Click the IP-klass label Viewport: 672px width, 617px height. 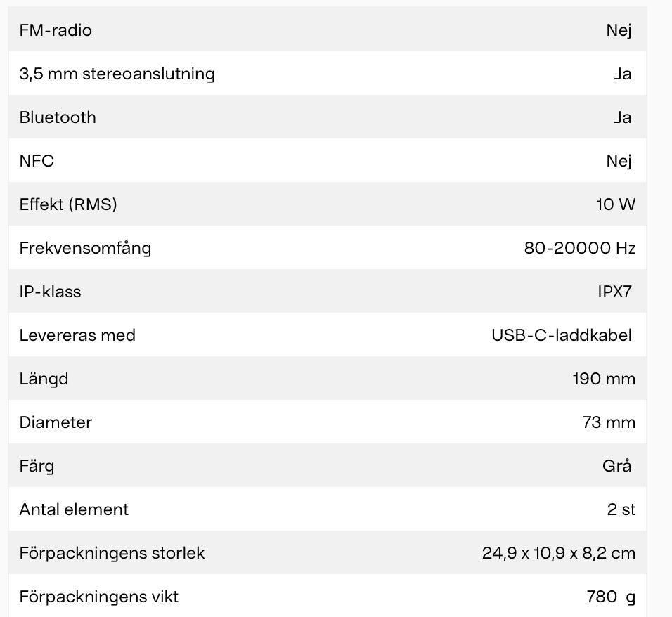(x=50, y=292)
